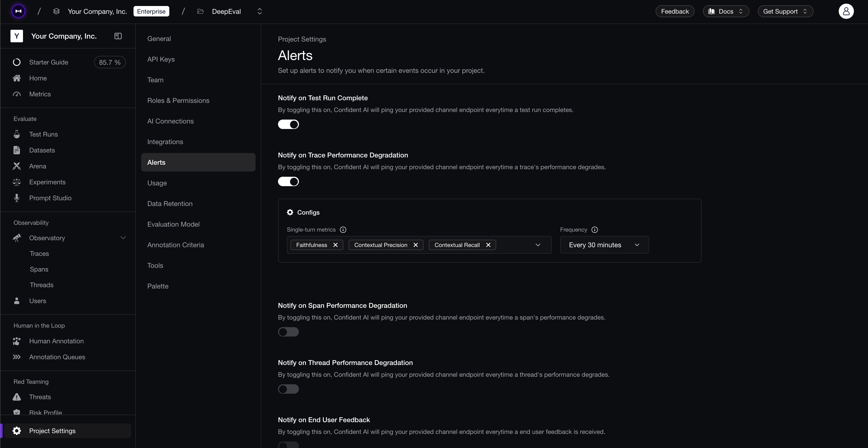This screenshot has height=448, width=868.
Task: Collapse the Observatory sidebar section
Action: coord(123,238)
